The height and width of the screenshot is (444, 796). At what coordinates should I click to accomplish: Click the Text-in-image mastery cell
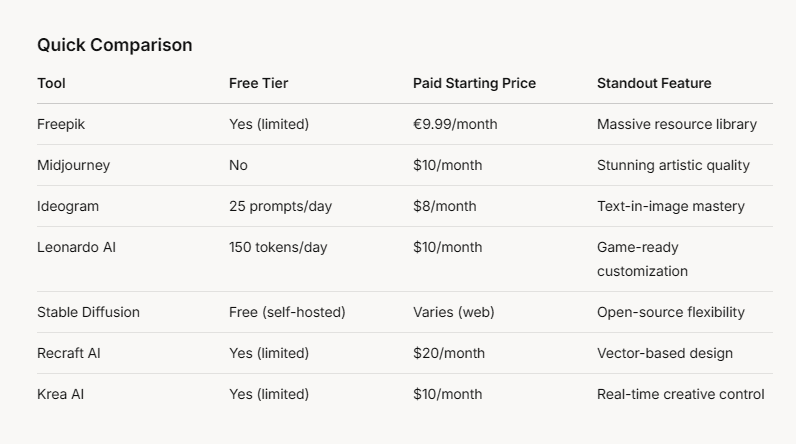671,207
